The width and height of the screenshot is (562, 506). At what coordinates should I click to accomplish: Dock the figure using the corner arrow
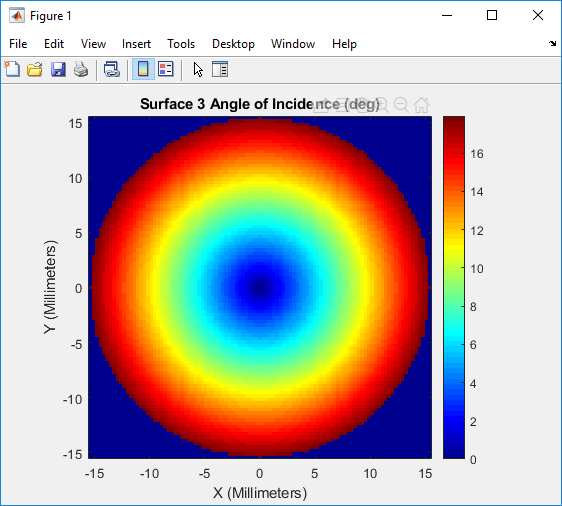(x=552, y=44)
